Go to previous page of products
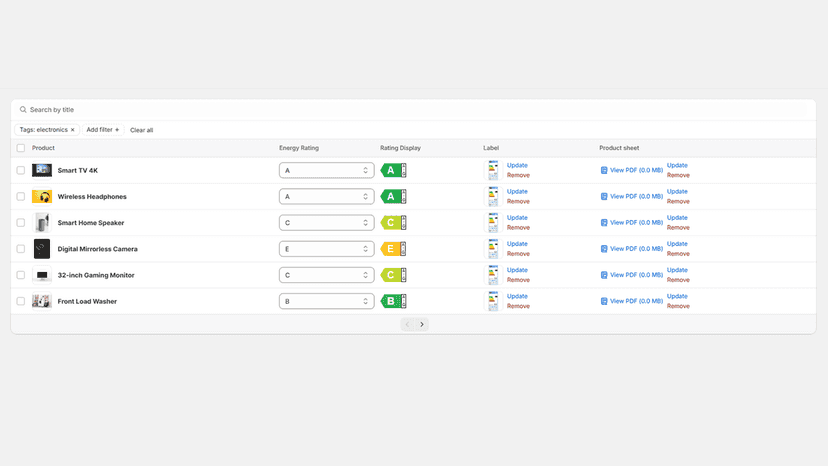The width and height of the screenshot is (828, 466). pos(407,324)
